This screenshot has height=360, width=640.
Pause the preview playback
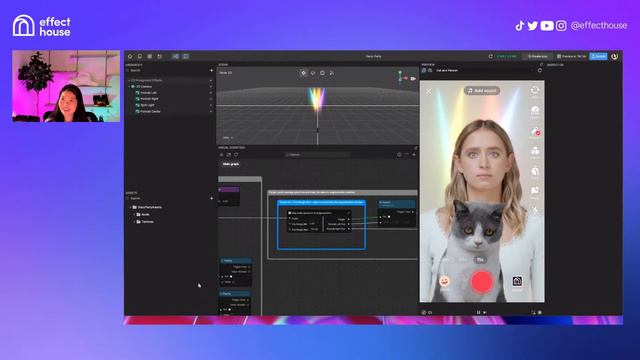pos(478,312)
